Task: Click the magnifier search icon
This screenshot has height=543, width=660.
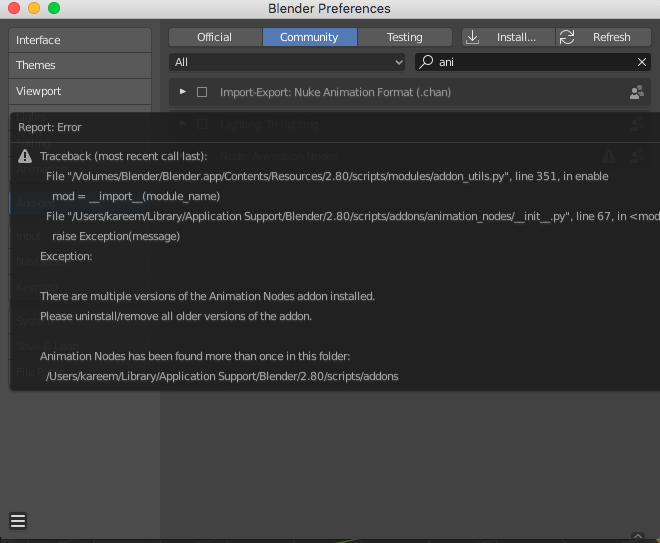Action: [x=426, y=62]
